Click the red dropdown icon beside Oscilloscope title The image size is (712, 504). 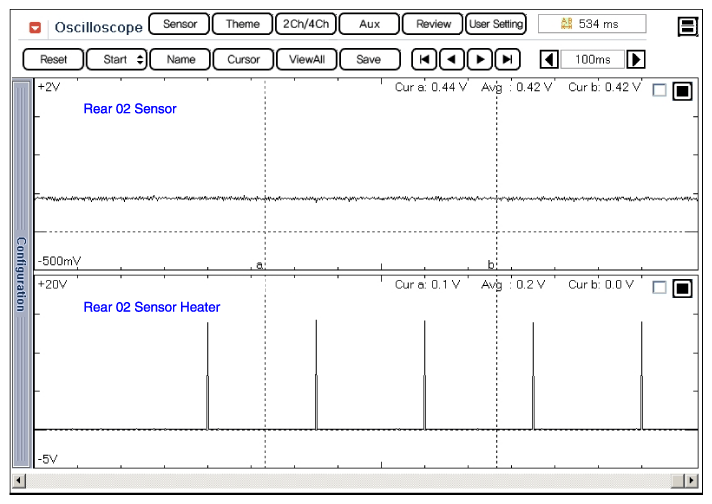(x=35, y=27)
